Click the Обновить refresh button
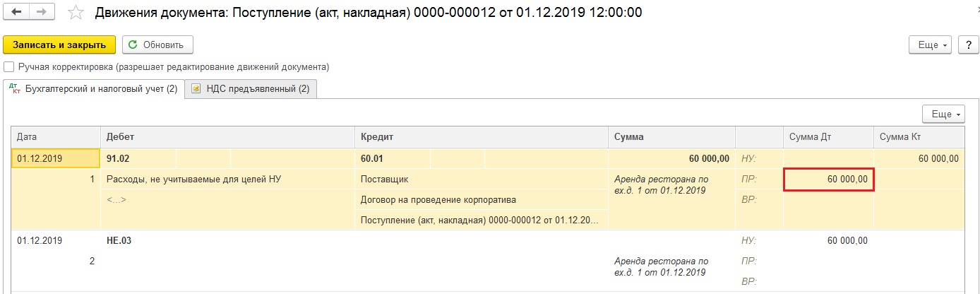 (157, 45)
